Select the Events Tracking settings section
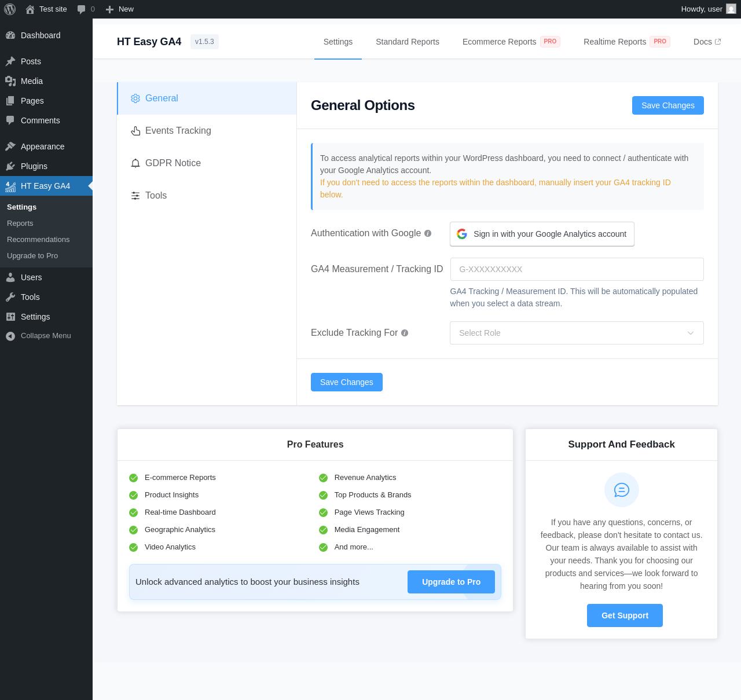The image size is (741, 700). [x=207, y=131]
